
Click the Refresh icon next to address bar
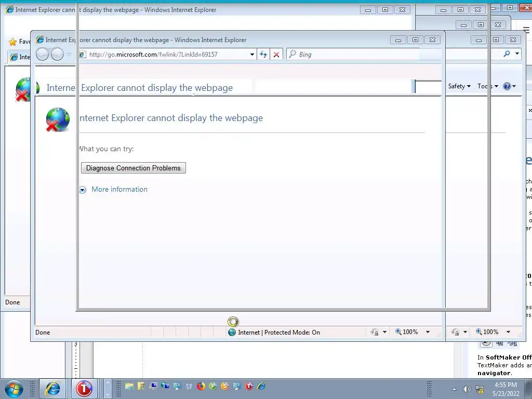pos(263,54)
